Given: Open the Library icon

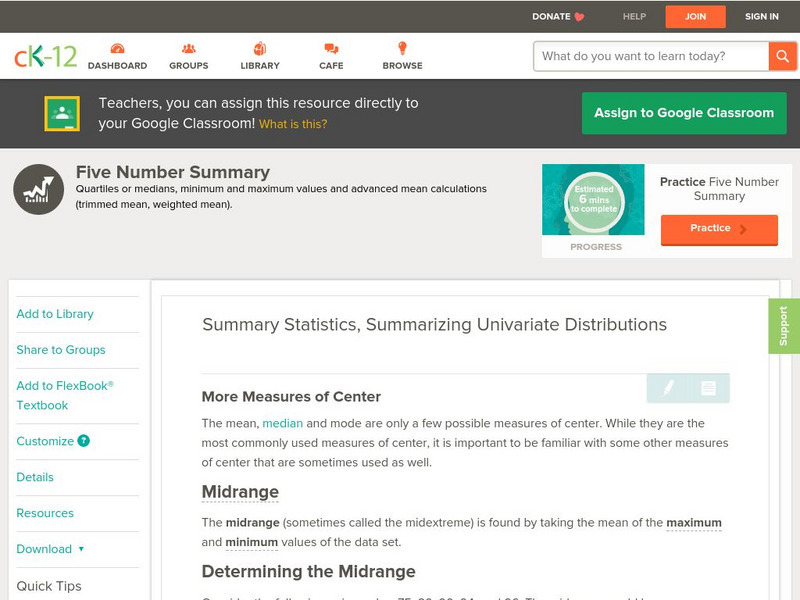Looking at the screenshot, I should click(x=260, y=49).
